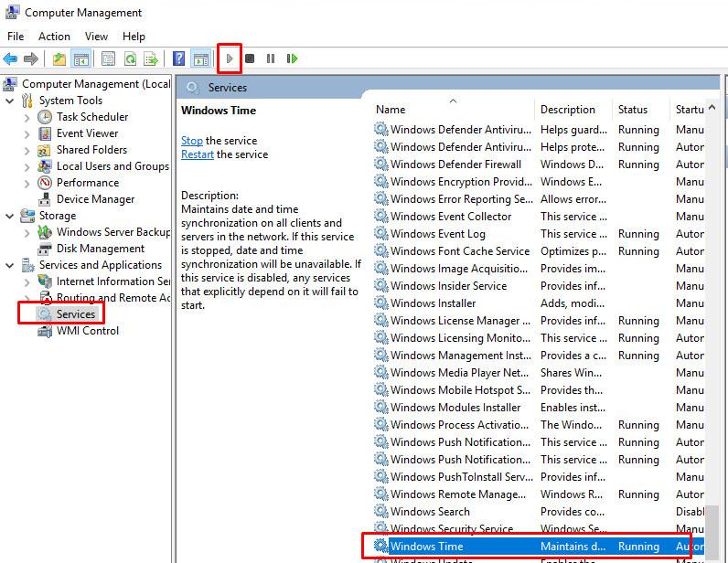Viewport: 728px width, 563px height.
Task: Select the Local Users and Groups icon
Action: [45, 166]
